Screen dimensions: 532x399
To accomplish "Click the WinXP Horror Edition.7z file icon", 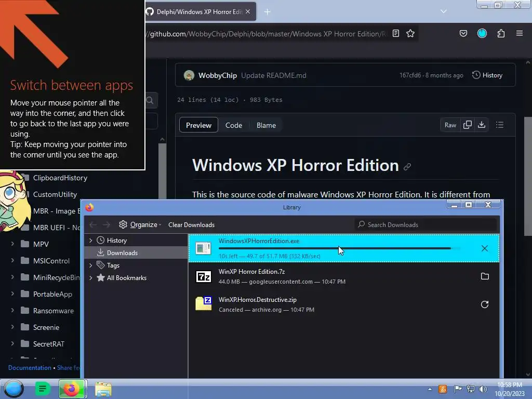I will tap(204, 277).
